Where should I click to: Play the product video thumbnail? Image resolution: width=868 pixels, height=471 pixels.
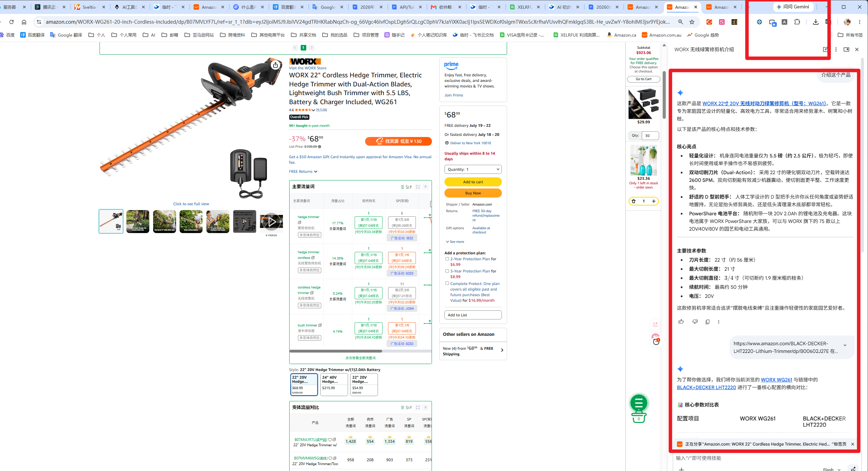pos(271,222)
